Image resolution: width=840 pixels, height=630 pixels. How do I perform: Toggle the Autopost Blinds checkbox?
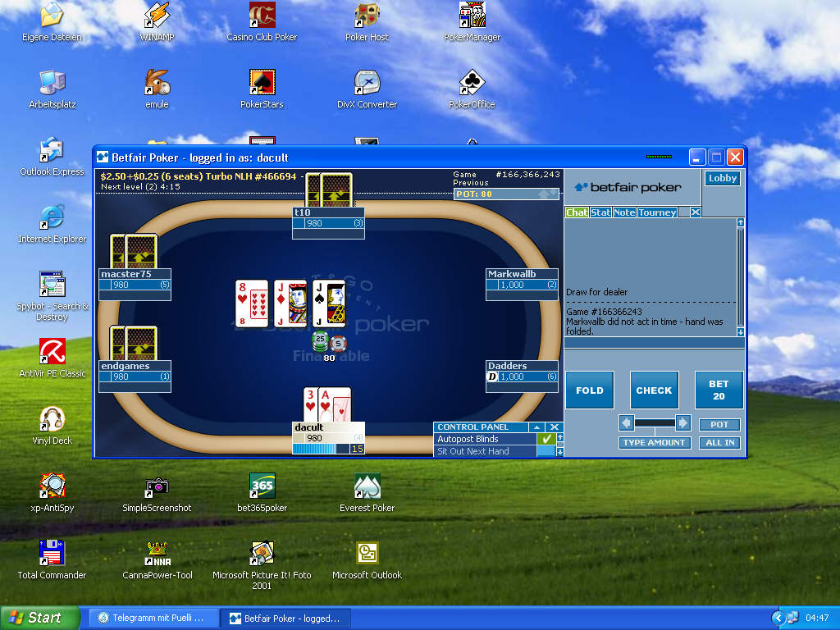click(x=546, y=439)
